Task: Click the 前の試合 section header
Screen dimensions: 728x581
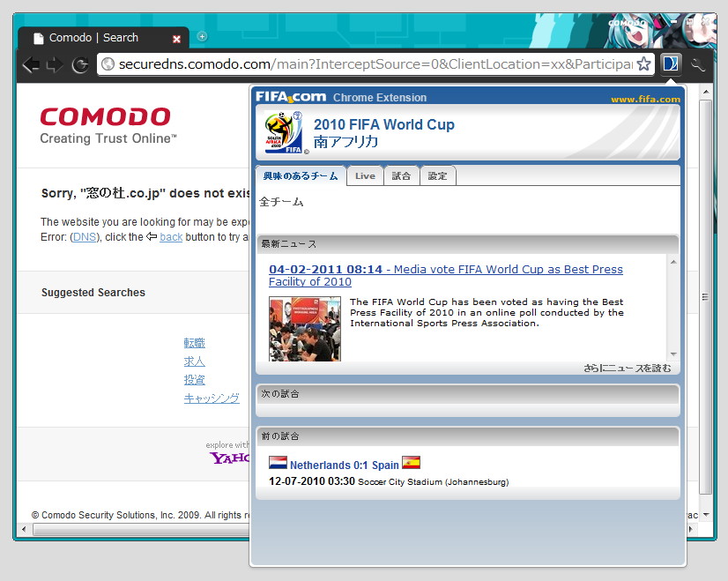Action: [x=467, y=436]
